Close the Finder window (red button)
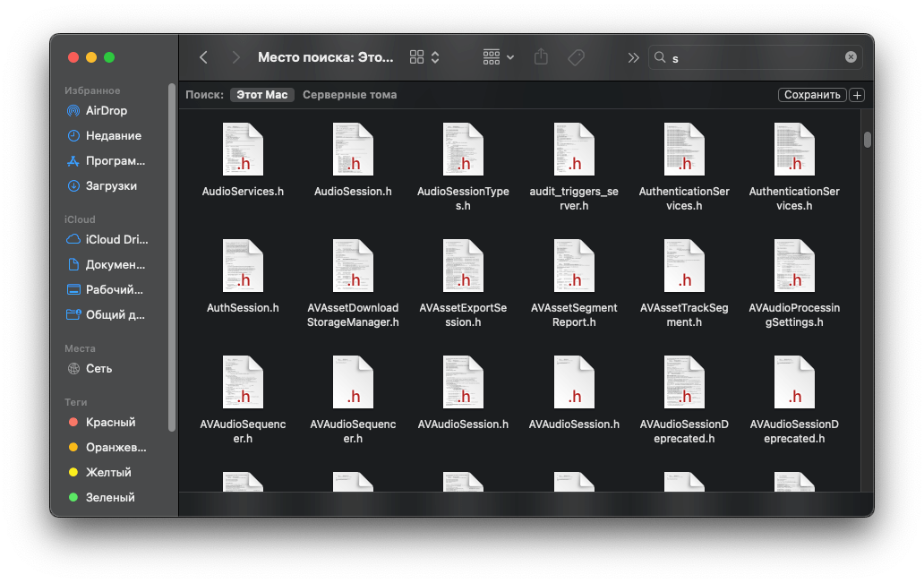 pyautogui.click(x=73, y=57)
